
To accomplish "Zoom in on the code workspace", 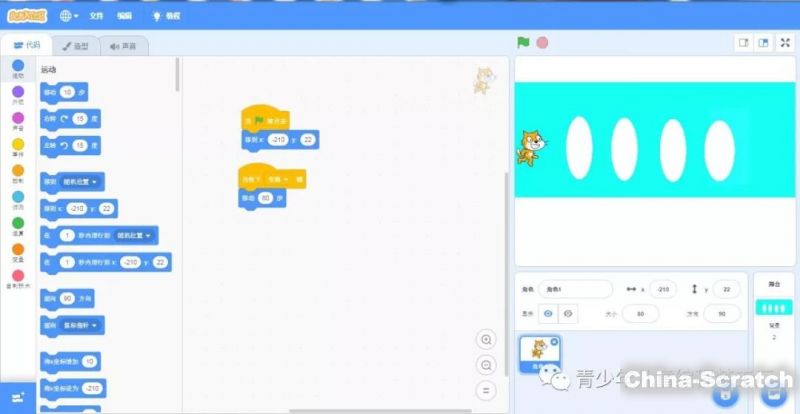I will (x=486, y=340).
